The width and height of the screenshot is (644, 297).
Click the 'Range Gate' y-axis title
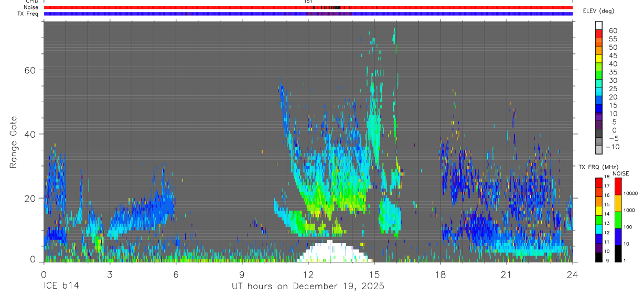(x=14, y=142)
